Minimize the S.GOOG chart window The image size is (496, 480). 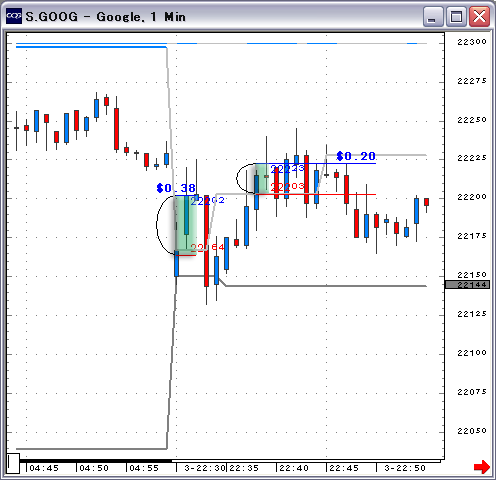click(433, 16)
